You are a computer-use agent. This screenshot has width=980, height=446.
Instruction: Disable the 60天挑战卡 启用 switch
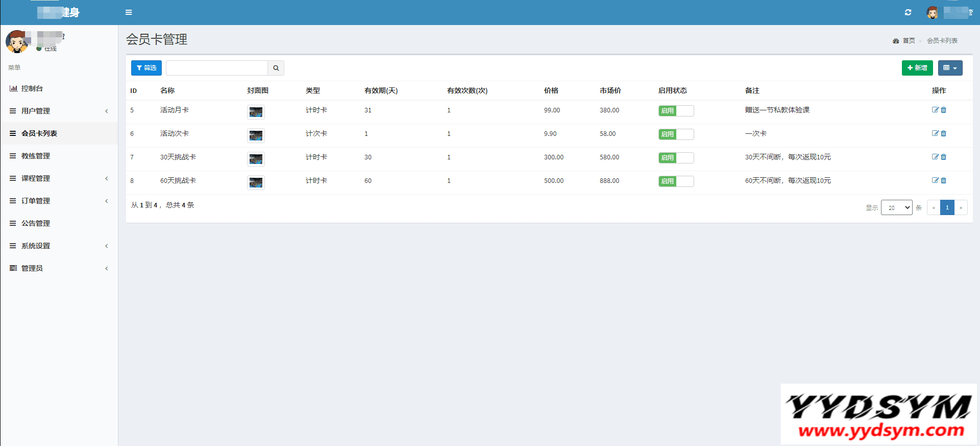tap(676, 181)
